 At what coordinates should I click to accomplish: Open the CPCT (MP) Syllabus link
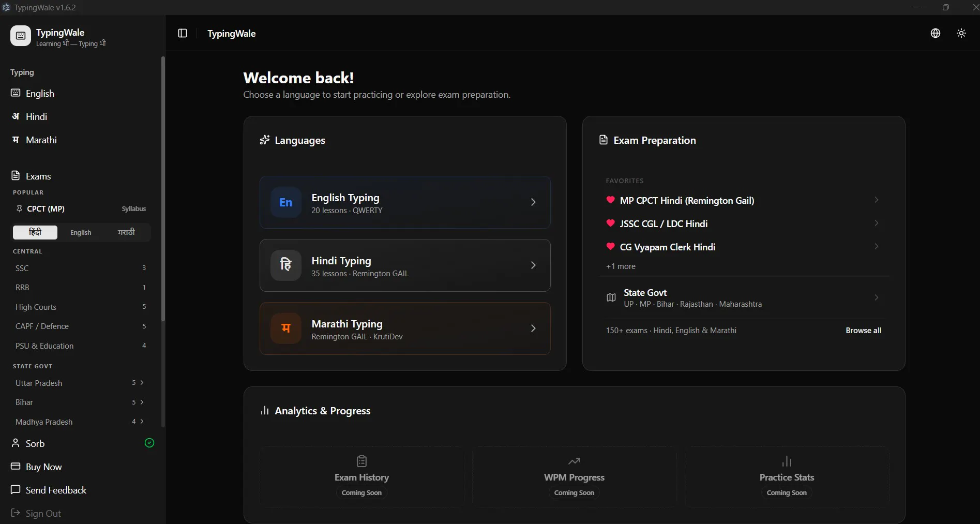pos(134,208)
